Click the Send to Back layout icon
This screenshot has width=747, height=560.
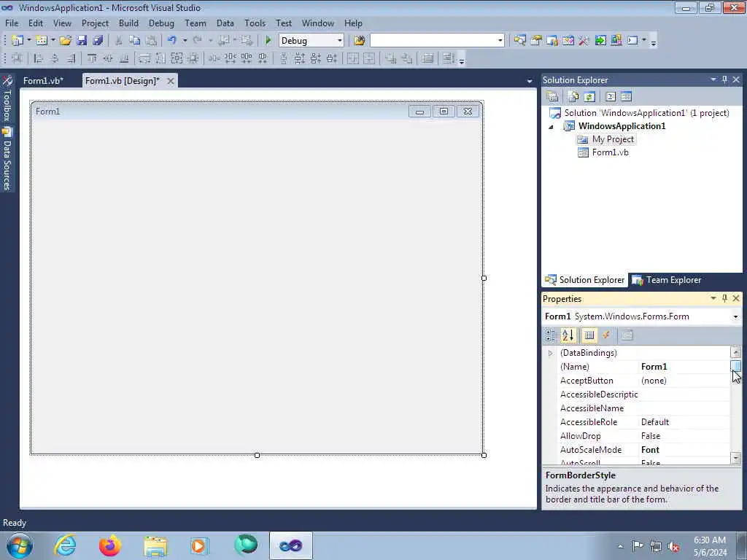tap(407, 58)
